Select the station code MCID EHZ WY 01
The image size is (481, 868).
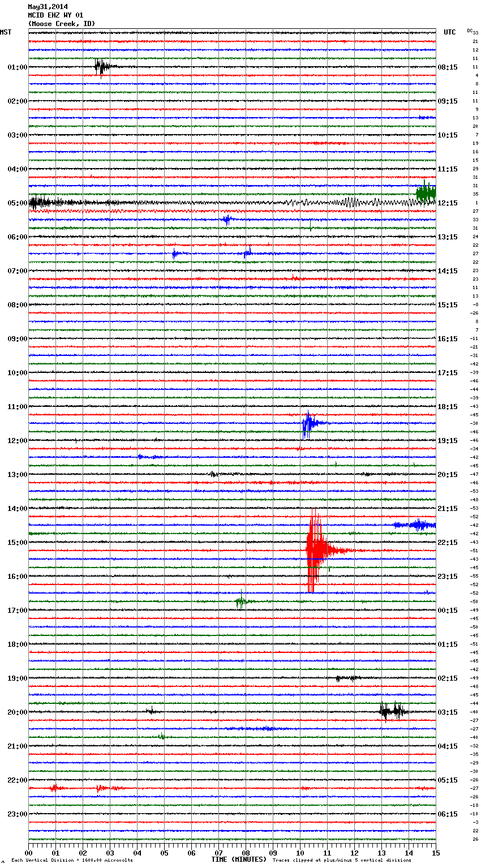pos(55,15)
